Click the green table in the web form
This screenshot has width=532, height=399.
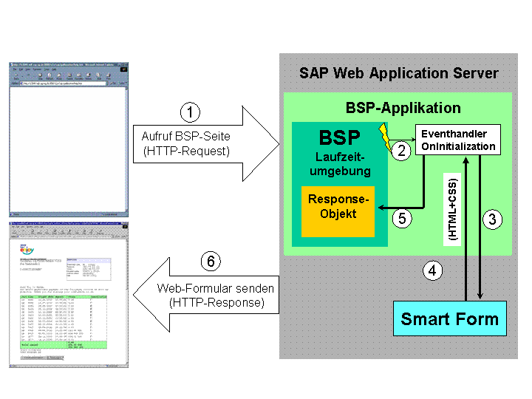click(x=64, y=321)
